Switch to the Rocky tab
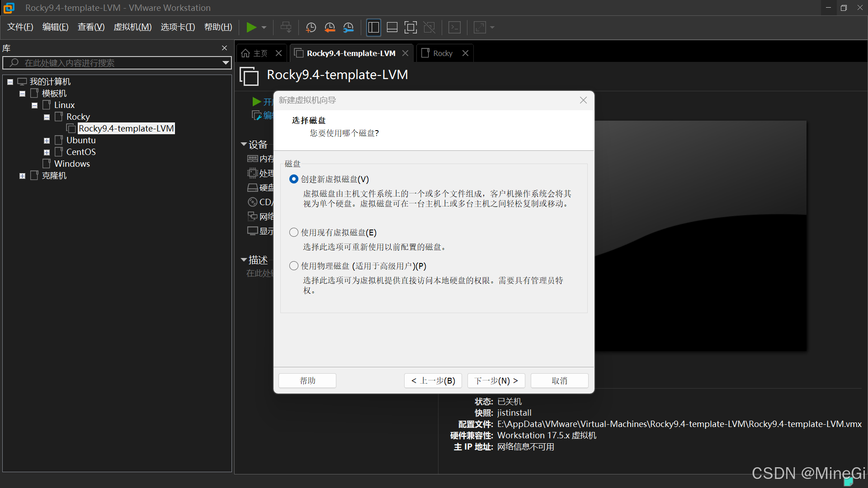 click(x=442, y=53)
